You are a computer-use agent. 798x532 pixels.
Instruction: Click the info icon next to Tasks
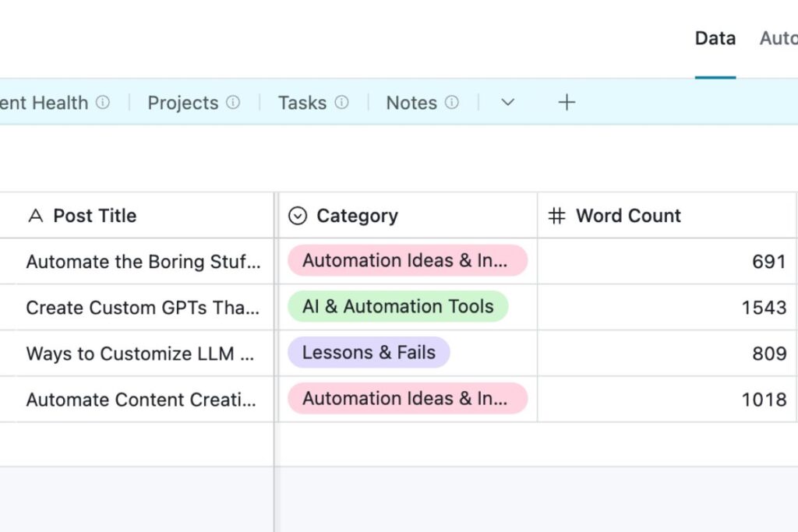pyautogui.click(x=341, y=102)
